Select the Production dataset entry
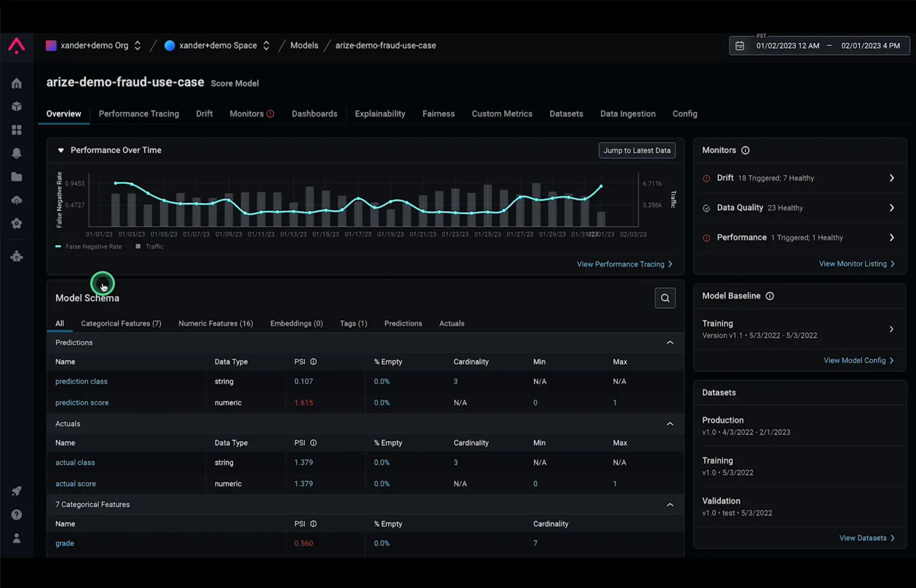916x588 pixels. pos(800,426)
